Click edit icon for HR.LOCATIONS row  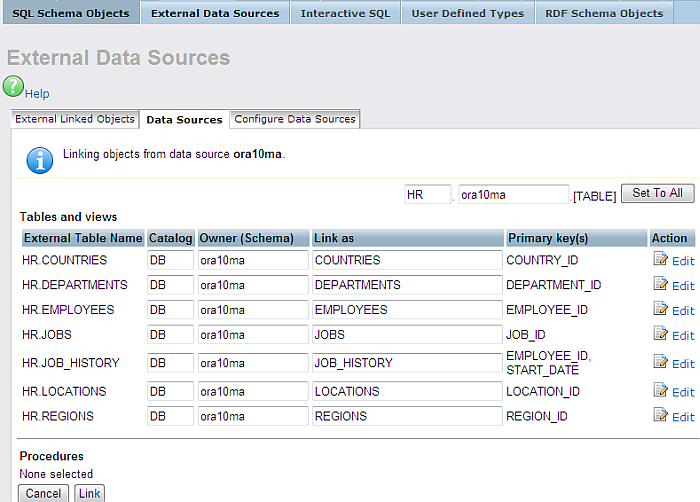pos(660,391)
